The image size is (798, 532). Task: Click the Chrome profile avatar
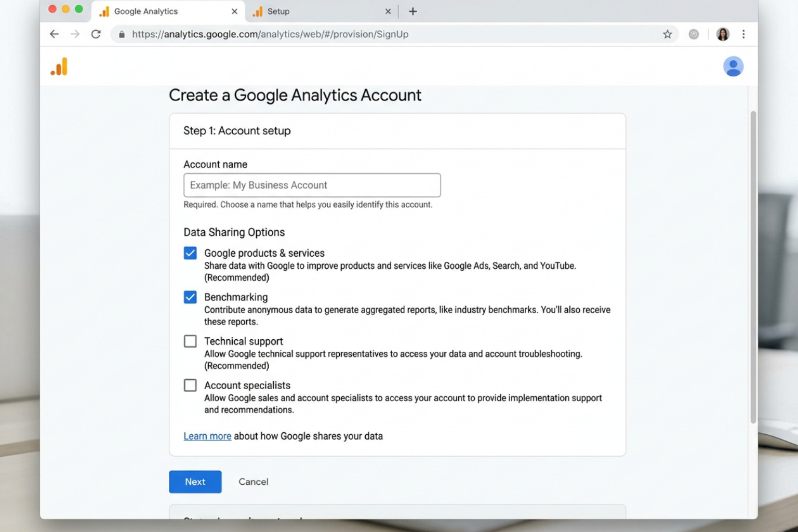point(722,34)
